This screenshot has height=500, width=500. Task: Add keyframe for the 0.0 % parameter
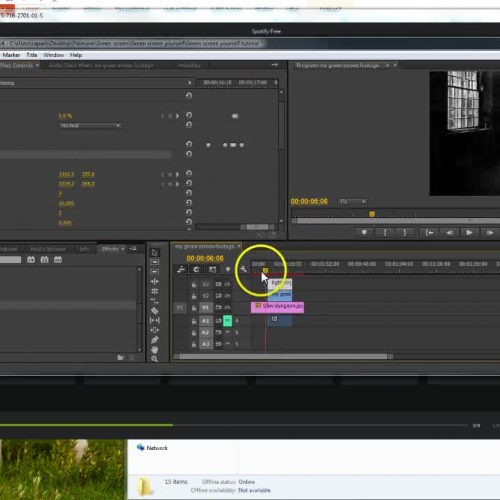(x=170, y=116)
